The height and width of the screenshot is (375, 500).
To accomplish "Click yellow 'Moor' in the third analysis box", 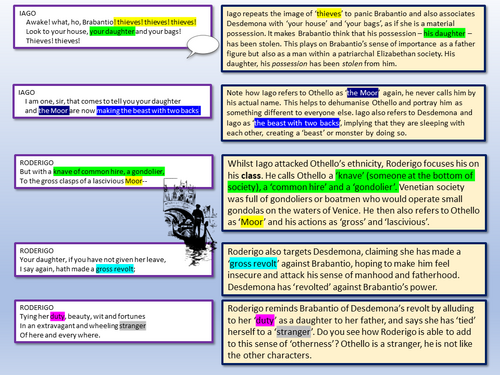I will (x=252, y=222).
